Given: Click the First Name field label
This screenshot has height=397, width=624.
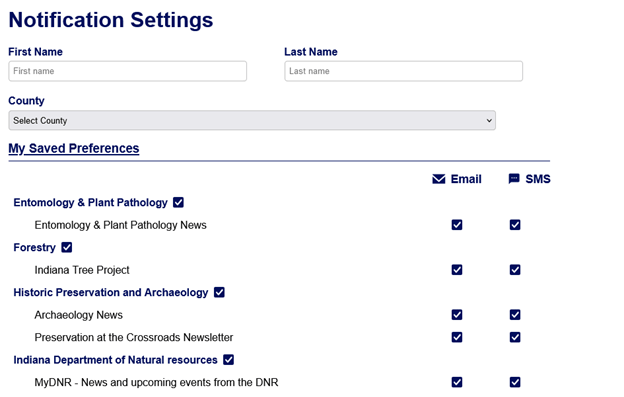Looking at the screenshot, I should point(35,52).
